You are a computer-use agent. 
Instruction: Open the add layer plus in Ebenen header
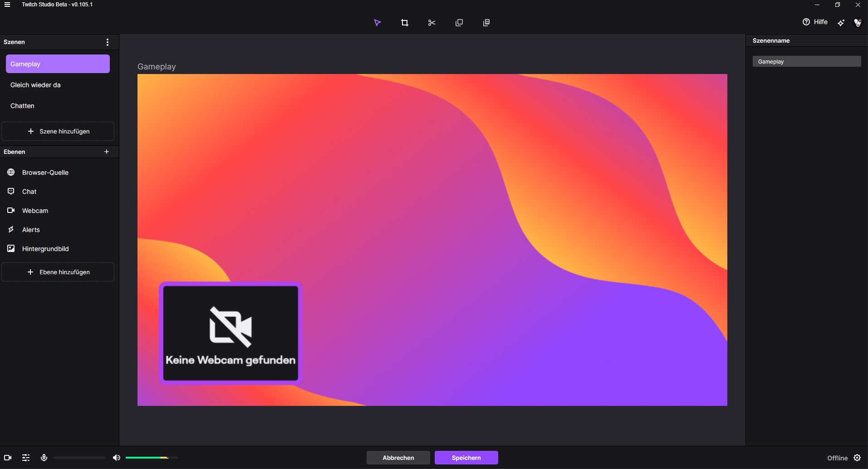click(107, 152)
